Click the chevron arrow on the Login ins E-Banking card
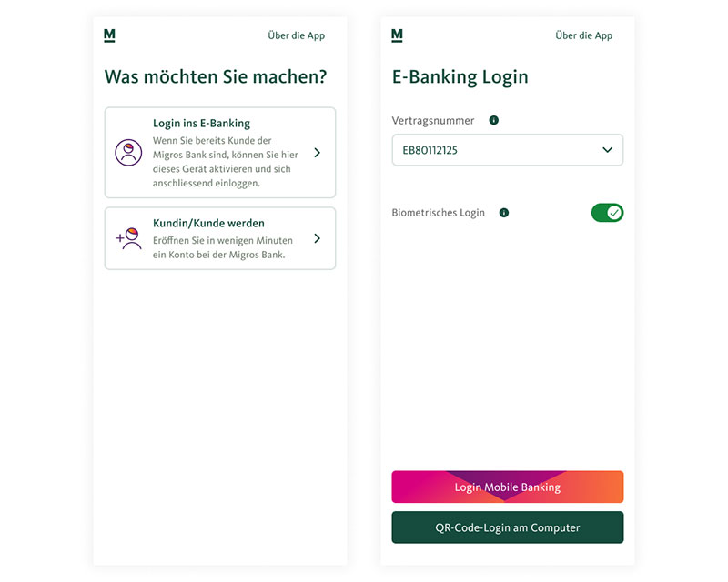Viewport: 728px width, 582px height. 317,153
